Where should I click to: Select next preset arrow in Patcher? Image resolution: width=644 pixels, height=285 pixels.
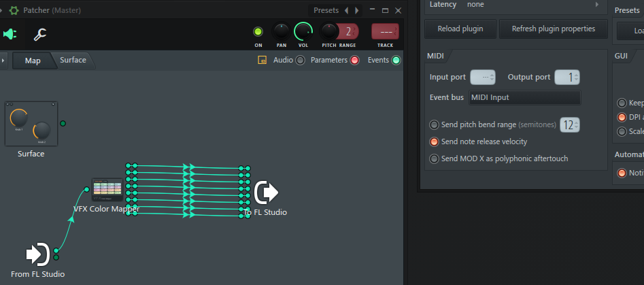click(x=356, y=10)
